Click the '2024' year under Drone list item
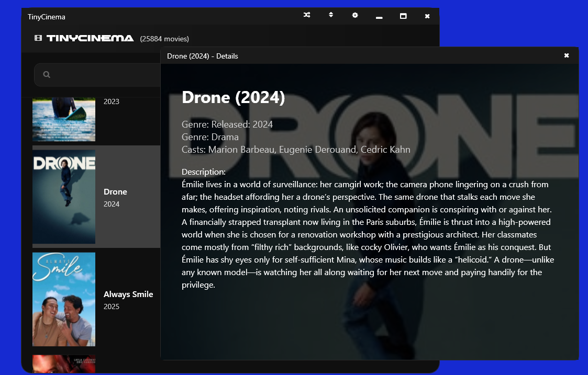 click(112, 204)
